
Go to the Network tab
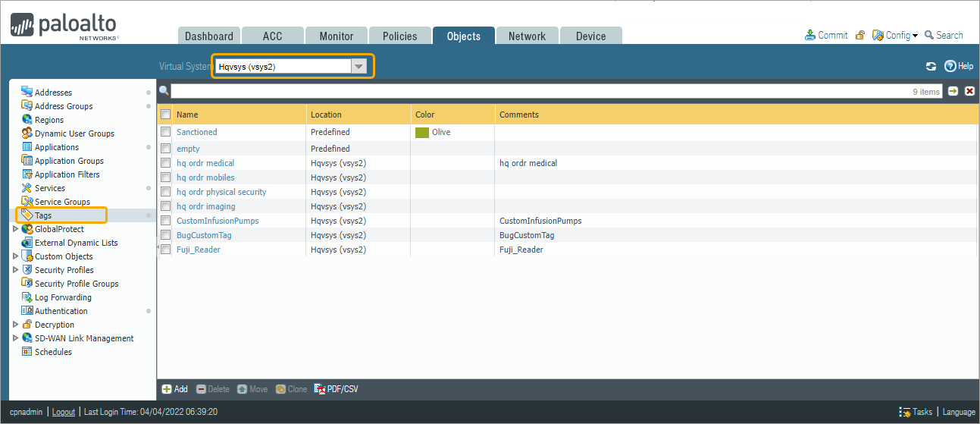pos(527,36)
